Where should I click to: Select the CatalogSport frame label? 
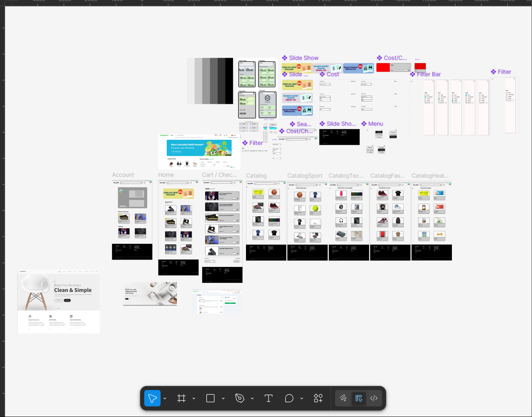point(304,176)
